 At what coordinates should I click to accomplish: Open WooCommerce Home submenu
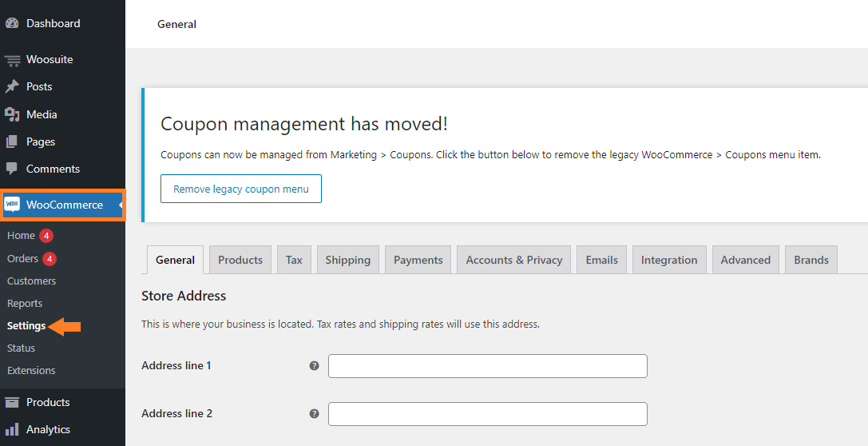click(x=21, y=236)
